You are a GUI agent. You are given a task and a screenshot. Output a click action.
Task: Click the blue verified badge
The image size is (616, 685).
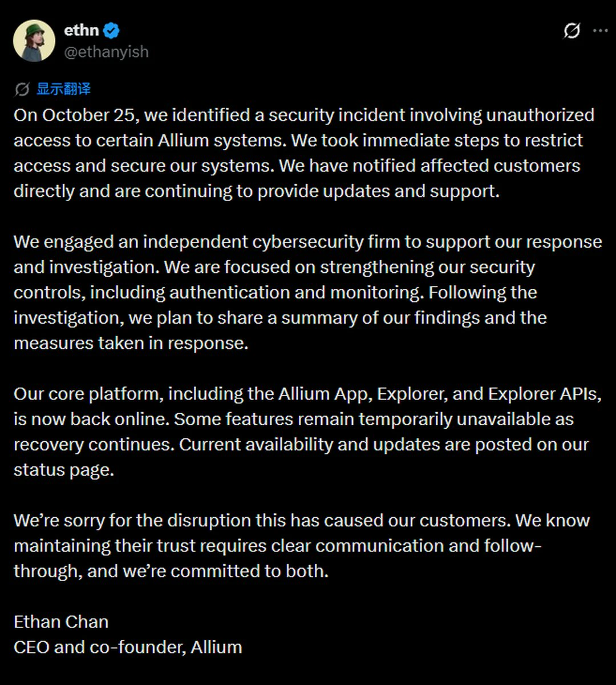(x=112, y=31)
